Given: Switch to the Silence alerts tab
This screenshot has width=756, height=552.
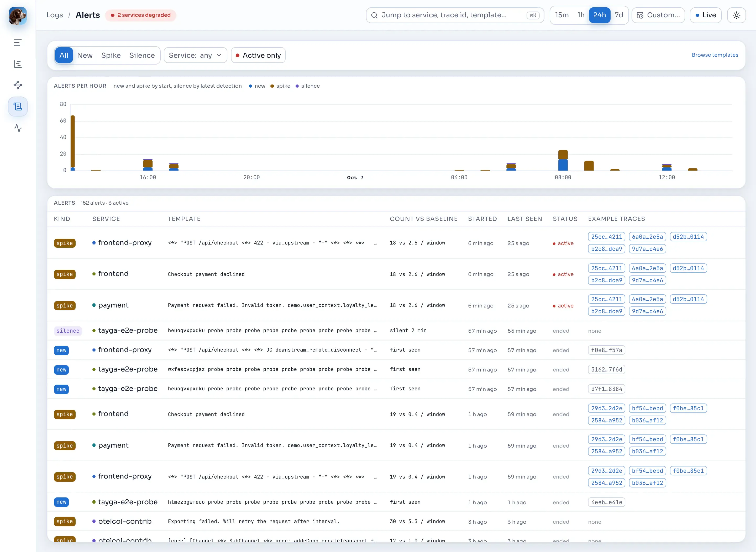Looking at the screenshot, I should pos(142,55).
